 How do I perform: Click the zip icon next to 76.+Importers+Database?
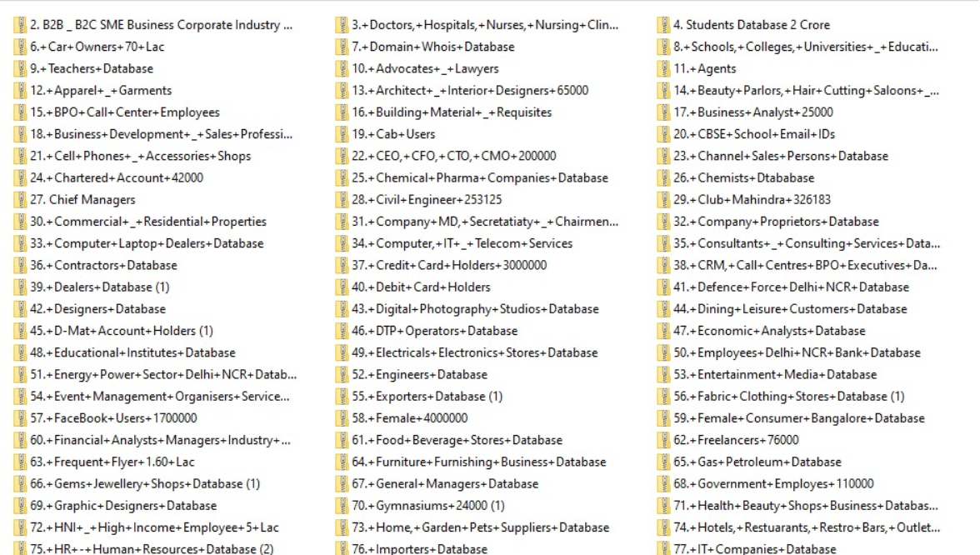pos(342,549)
